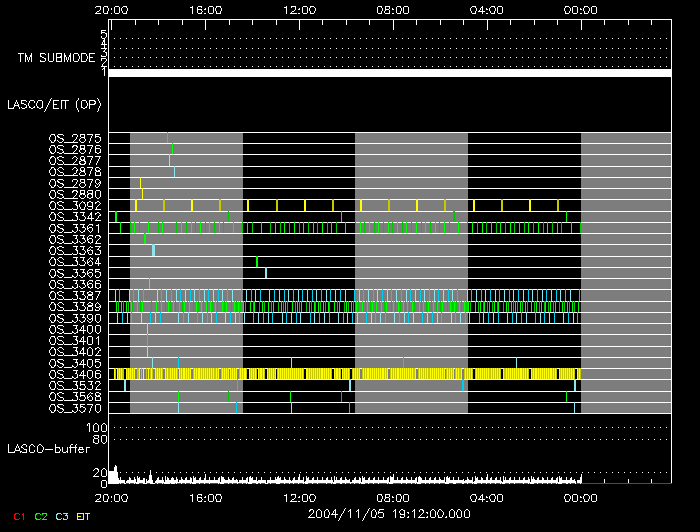Select the cyan marker in OS_3363 row
700x532 pixels.
click(153, 250)
